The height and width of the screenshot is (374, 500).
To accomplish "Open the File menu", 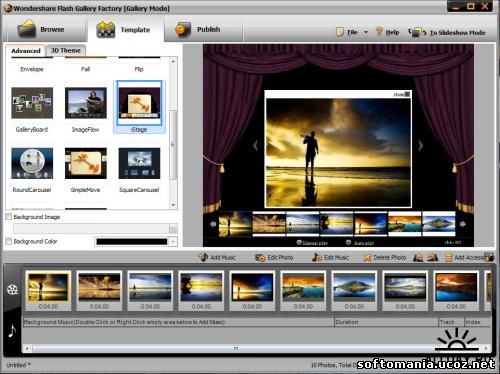I will point(352,32).
